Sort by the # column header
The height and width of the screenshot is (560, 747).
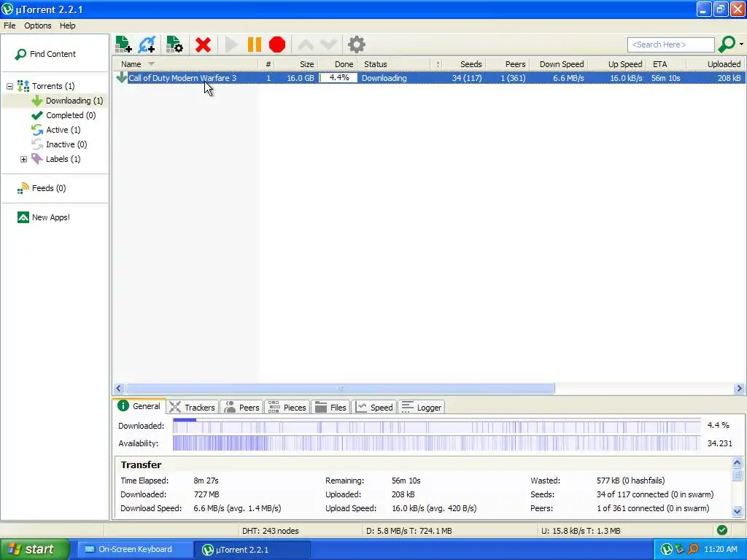coord(268,64)
